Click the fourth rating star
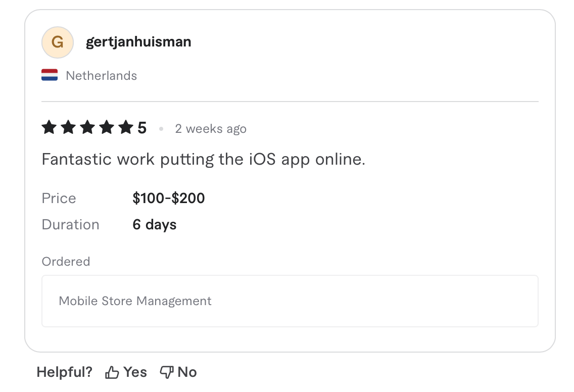 [x=105, y=128]
